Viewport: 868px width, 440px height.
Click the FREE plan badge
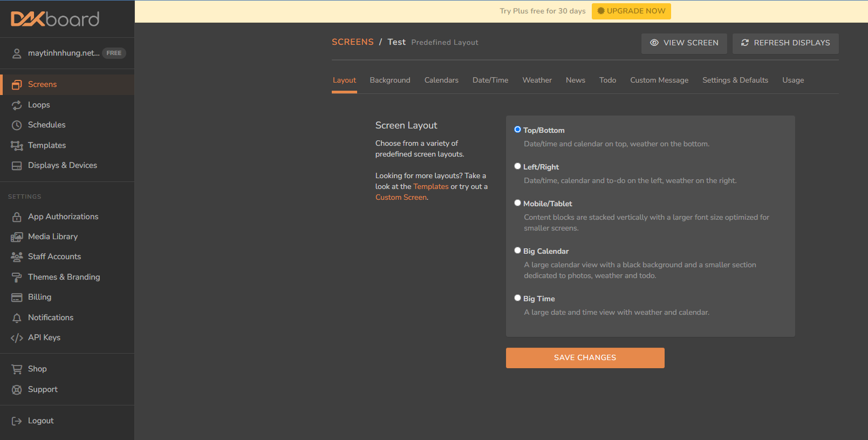[x=114, y=53]
